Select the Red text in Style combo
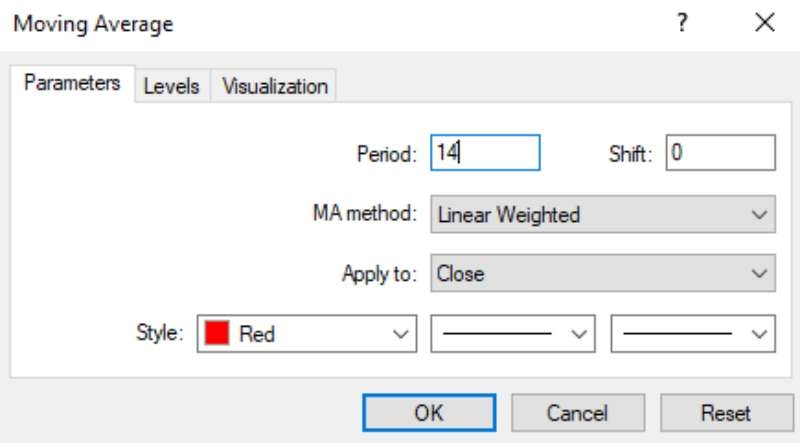Viewport: 800px width, 443px height. tap(257, 334)
